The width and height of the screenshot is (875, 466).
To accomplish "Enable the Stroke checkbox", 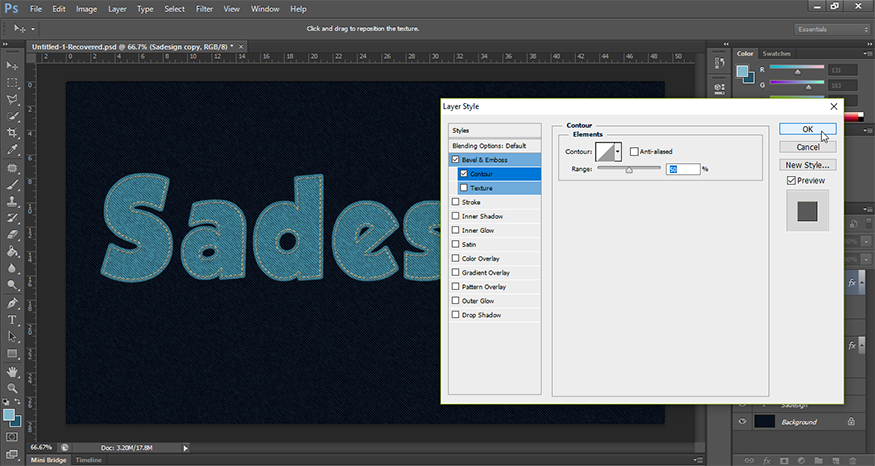I will [455, 202].
